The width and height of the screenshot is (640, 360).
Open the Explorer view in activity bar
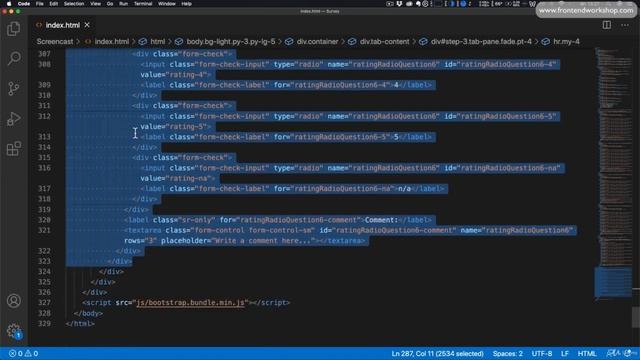(x=13, y=29)
